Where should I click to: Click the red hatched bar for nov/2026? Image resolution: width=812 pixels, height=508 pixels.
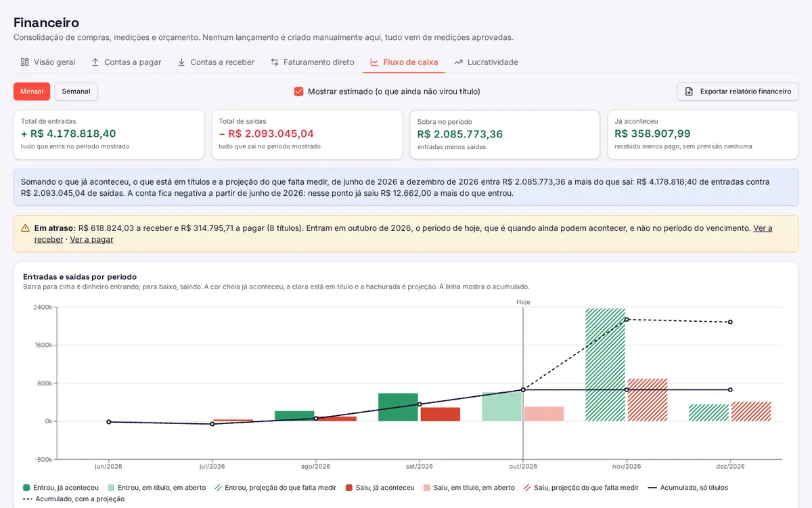(x=648, y=400)
